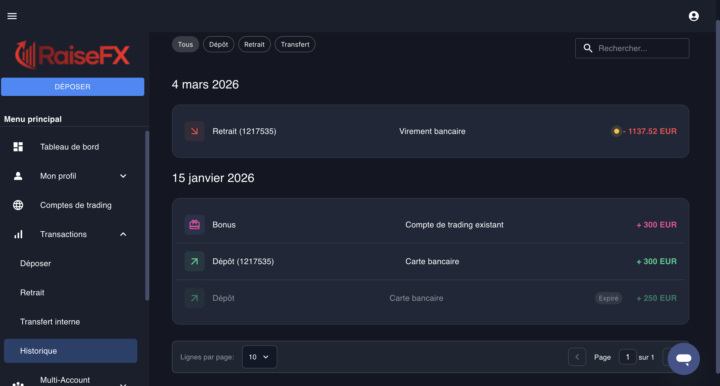The image size is (720, 386).
Task: Open the chat support bubble
Action: pos(684,358)
